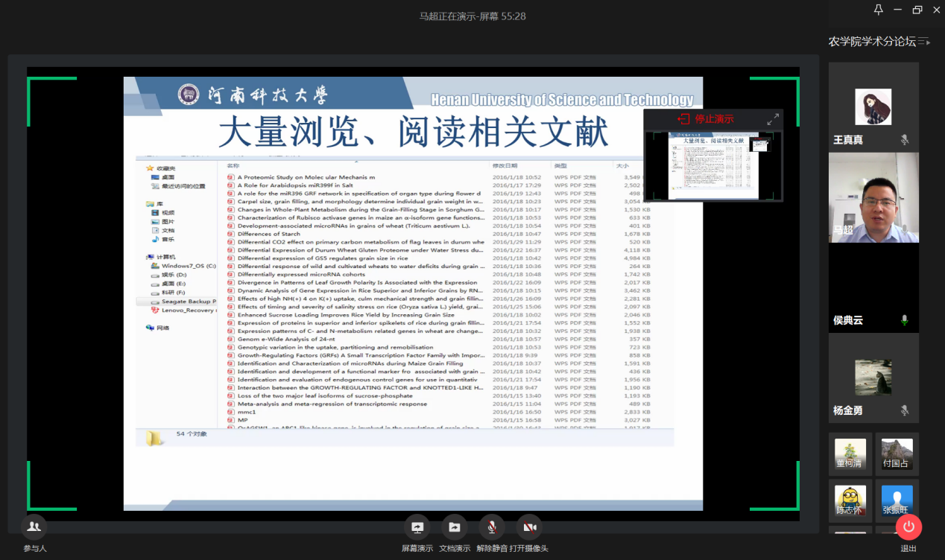The width and height of the screenshot is (945, 560).
Task: Turn on camera via 打开摄像头
Action: coord(529,527)
